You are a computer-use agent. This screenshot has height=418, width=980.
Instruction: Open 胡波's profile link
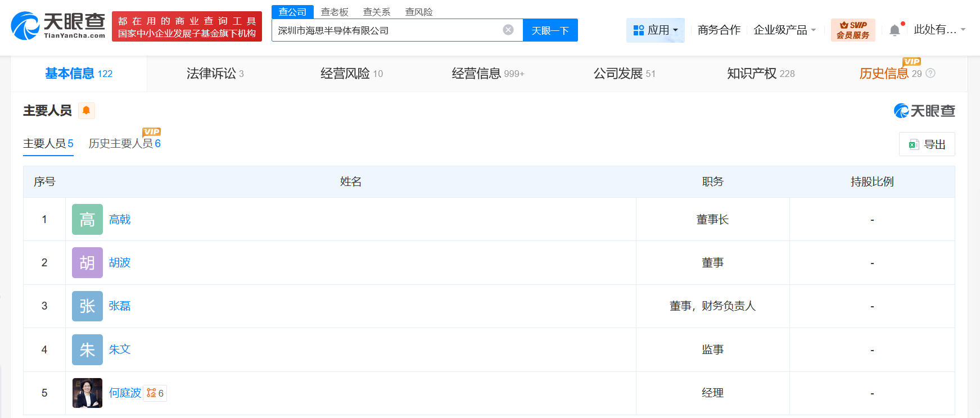point(120,263)
